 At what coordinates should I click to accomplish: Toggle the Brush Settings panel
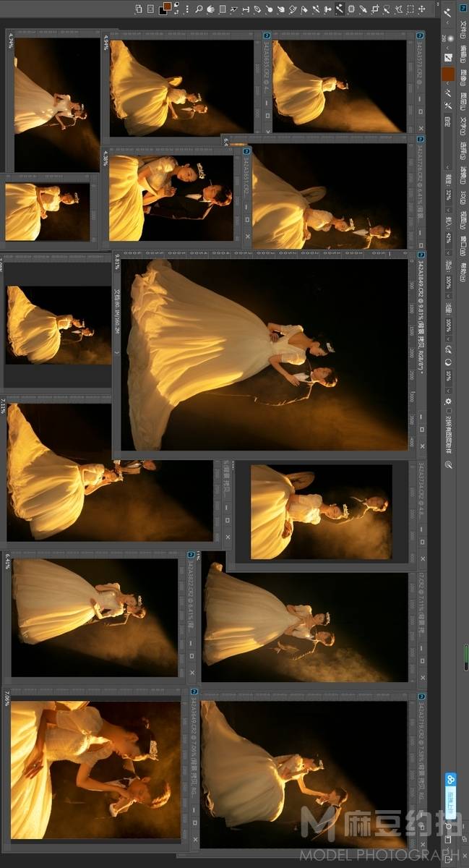pos(448,58)
